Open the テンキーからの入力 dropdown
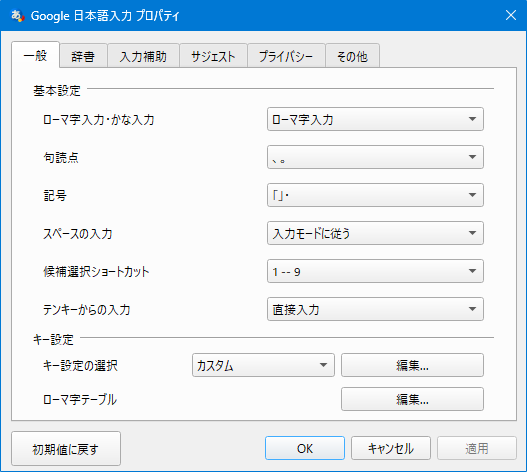 pyautogui.click(x=375, y=309)
